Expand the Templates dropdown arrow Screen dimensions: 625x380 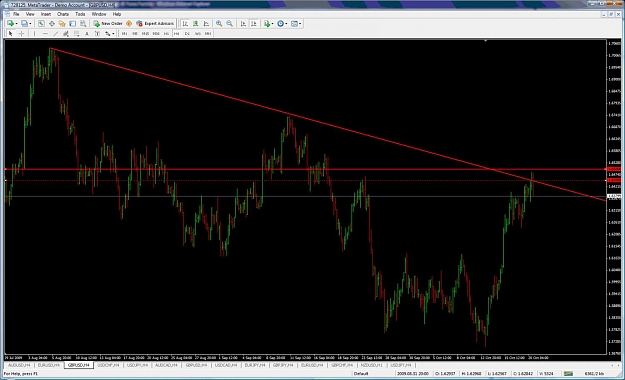pyautogui.click(x=300, y=24)
